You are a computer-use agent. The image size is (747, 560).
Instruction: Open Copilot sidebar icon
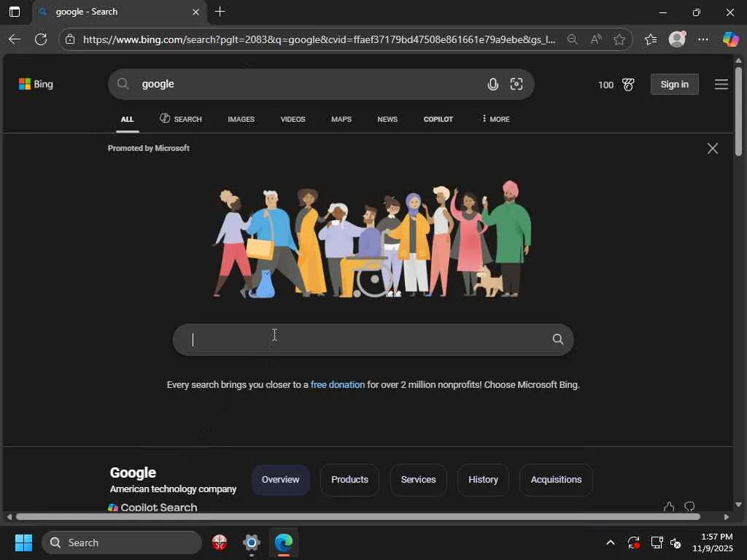(x=730, y=39)
